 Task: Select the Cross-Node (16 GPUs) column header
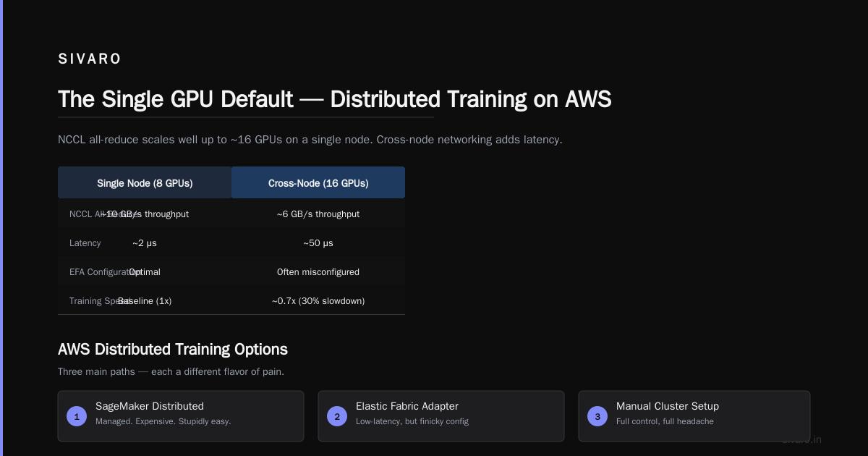pos(318,183)
